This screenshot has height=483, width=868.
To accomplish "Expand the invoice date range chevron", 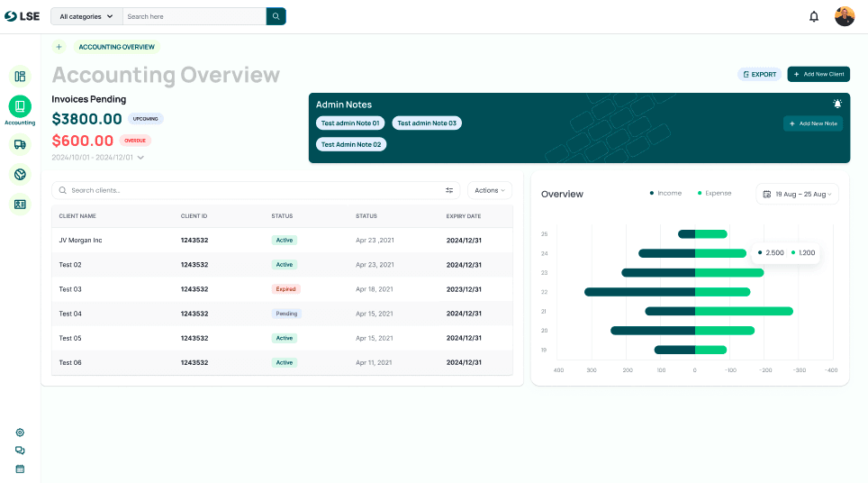I will click(140, 158).
